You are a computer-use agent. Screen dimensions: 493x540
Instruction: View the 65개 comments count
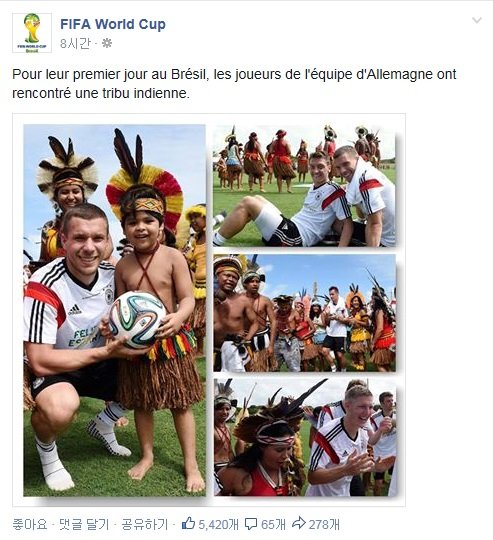(273, 525)
